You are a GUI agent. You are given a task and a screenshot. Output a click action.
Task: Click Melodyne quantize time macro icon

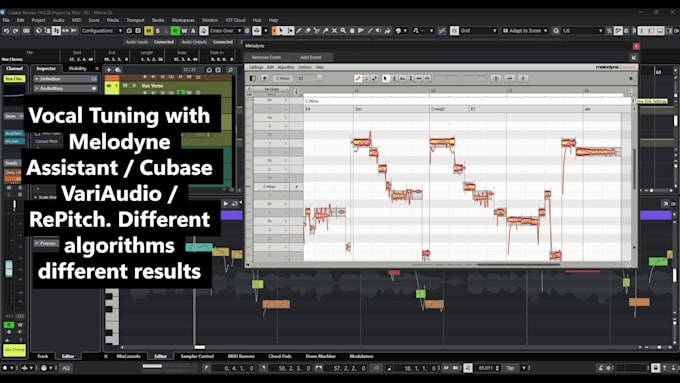click(510, 79)
